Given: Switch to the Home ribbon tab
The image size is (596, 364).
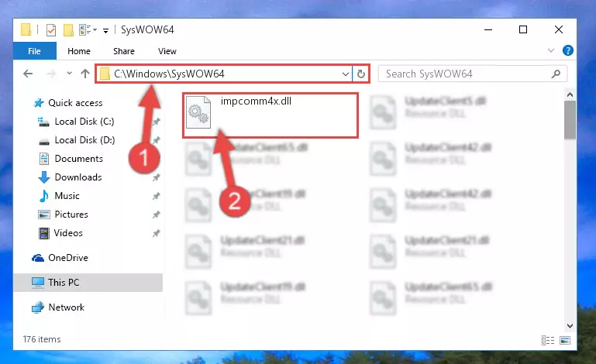Looking at the screenshot, I should point(79,51).
